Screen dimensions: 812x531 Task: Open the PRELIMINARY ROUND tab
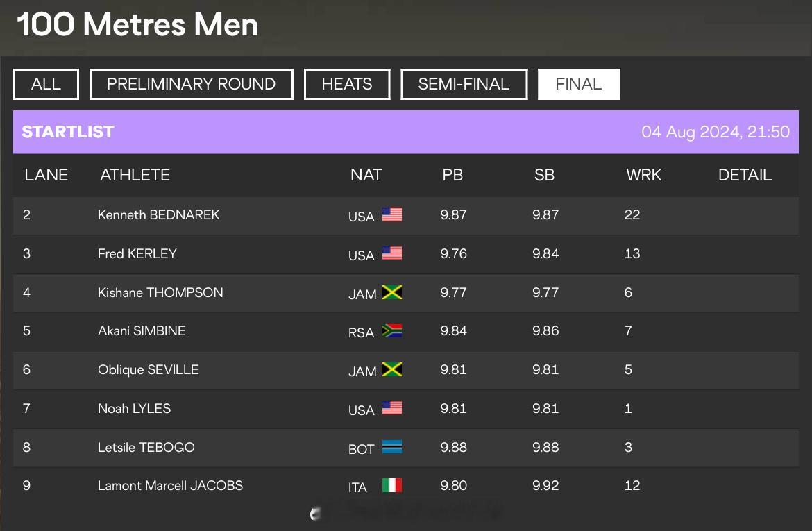pos(191,84)
